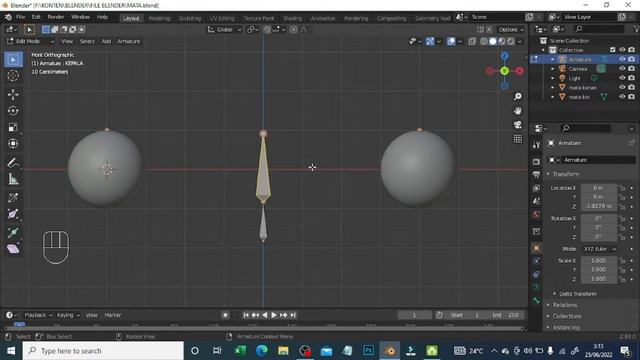Open the Bone properties tab icon
Screen dimensions: 640x360
point(536,300)
